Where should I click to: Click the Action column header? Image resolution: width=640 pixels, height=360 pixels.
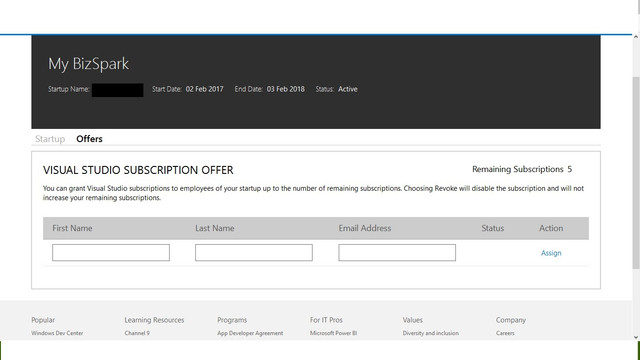pyautogui.click(x=551, y=228)
